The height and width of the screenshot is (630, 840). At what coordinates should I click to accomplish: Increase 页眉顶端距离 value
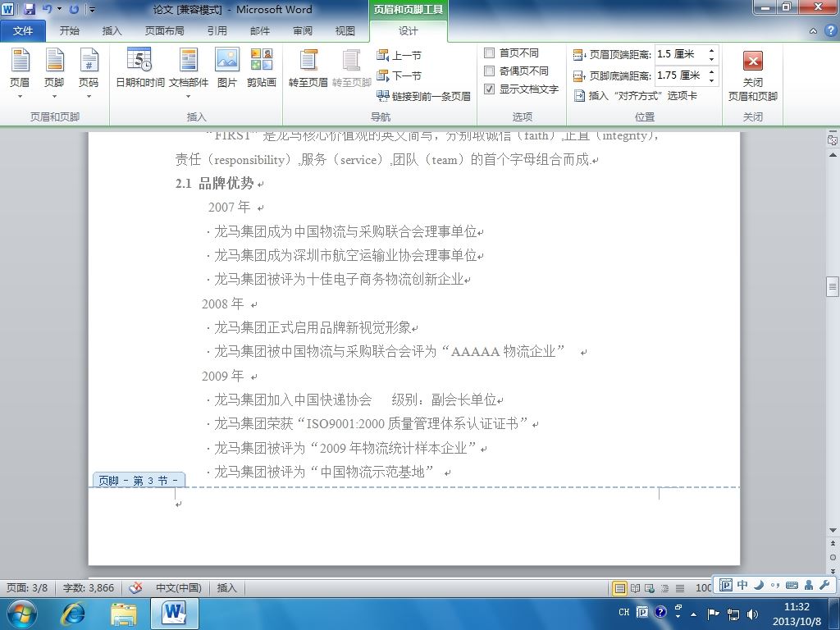coord(711,50)
